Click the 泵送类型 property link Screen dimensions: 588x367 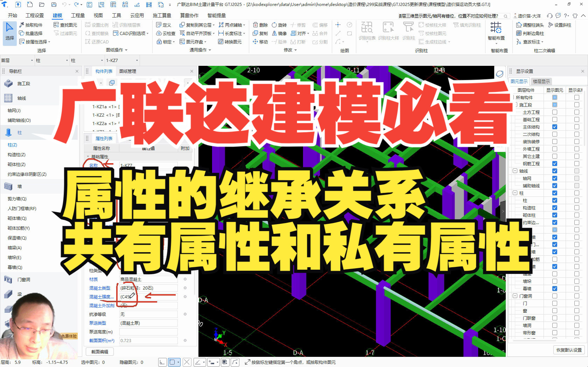tap(98, 323)
